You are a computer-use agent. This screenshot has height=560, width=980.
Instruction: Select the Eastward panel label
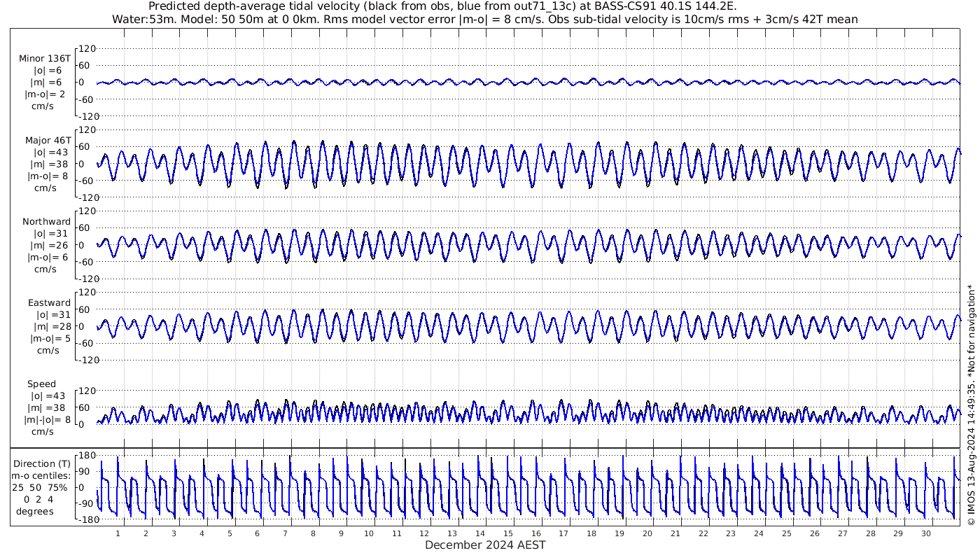pos(49,302)
